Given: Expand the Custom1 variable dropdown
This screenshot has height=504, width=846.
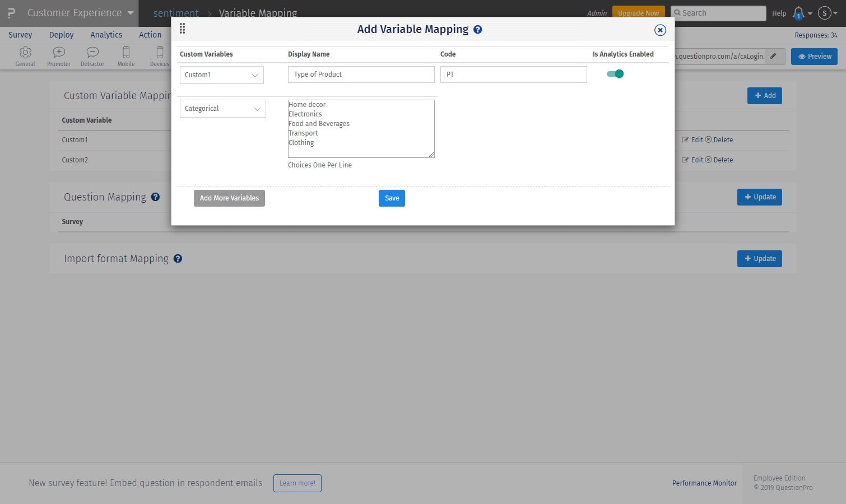Looking at the screenshot, I should [221, 75].
